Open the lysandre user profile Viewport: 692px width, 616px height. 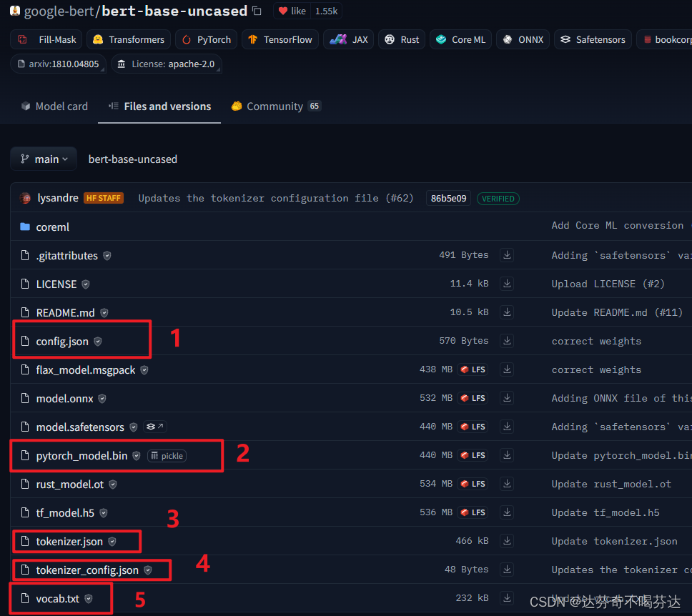(58, 198)
